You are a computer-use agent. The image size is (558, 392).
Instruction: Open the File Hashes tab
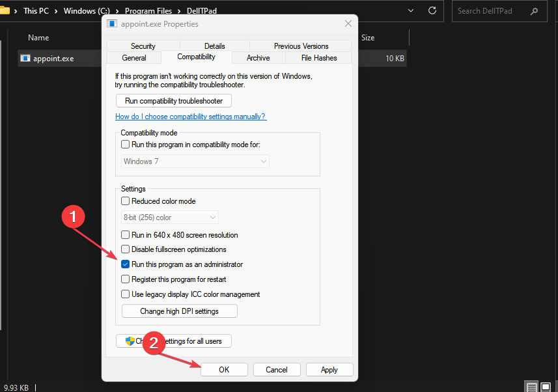coord(318,57)
